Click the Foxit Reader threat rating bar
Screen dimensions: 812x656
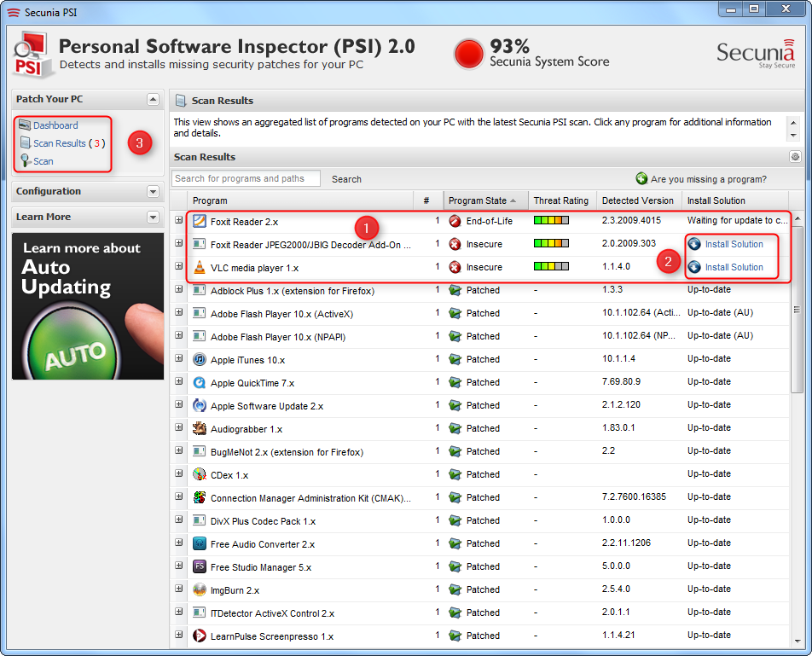[x=551, y=221]
